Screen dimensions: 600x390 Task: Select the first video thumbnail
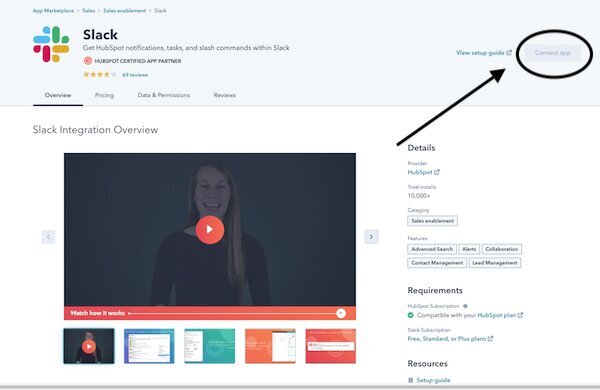89,346
